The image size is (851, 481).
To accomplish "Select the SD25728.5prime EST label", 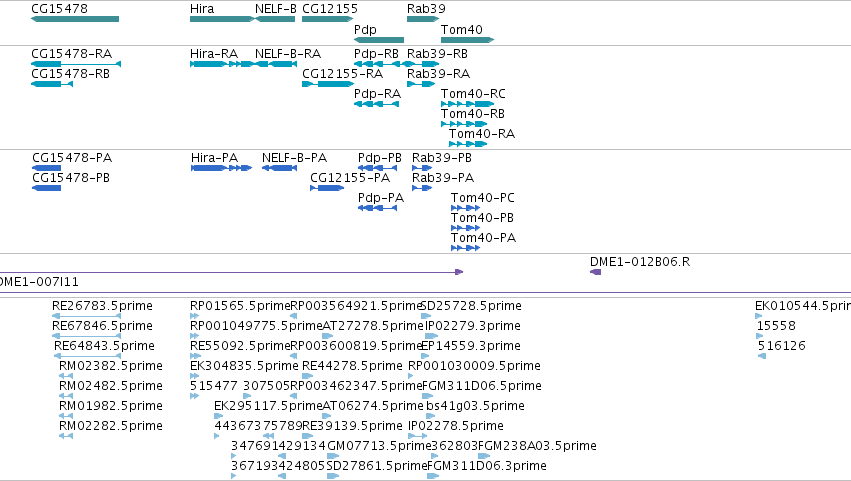I will click(x=471, y=306).
